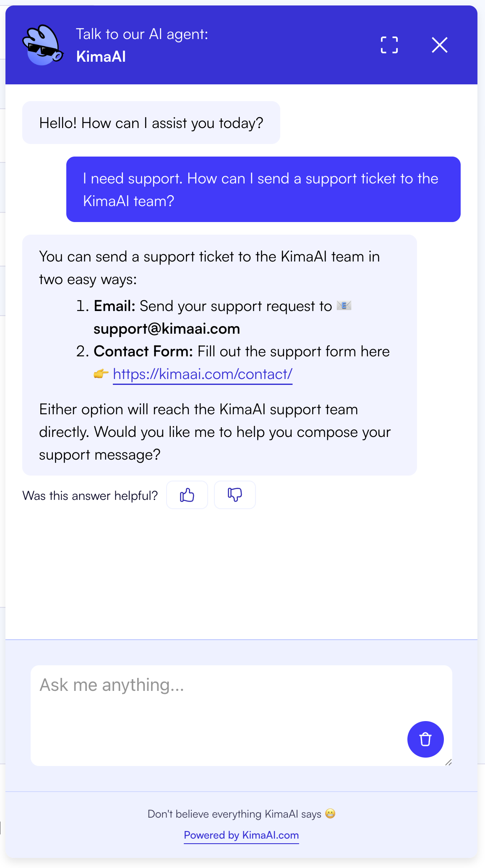
Task: Click the "Don't believe everything KimaAI says" disclaimer
Action: click(234, 814)
